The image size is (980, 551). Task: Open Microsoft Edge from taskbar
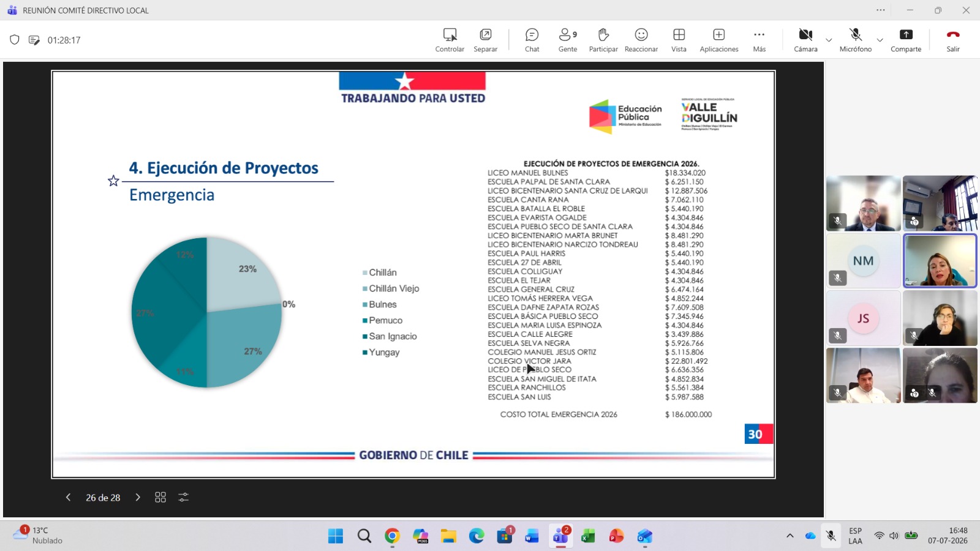[477, 536]
